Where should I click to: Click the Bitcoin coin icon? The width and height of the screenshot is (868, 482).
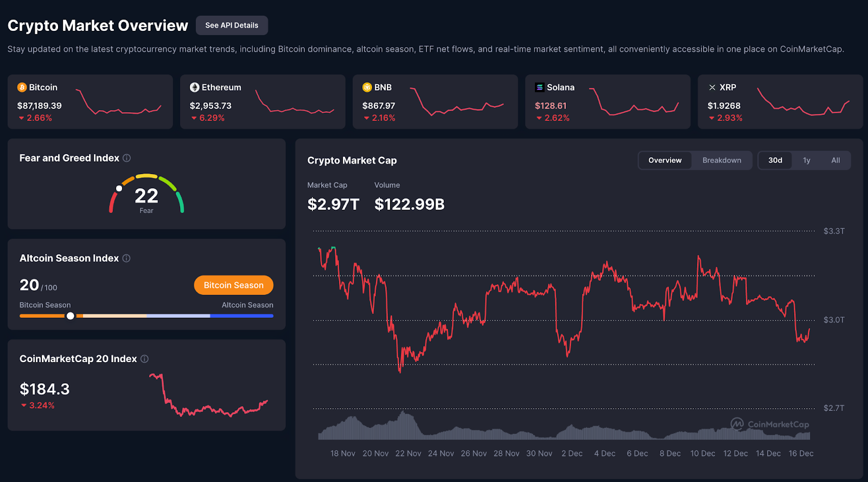[x=22, y=87]
